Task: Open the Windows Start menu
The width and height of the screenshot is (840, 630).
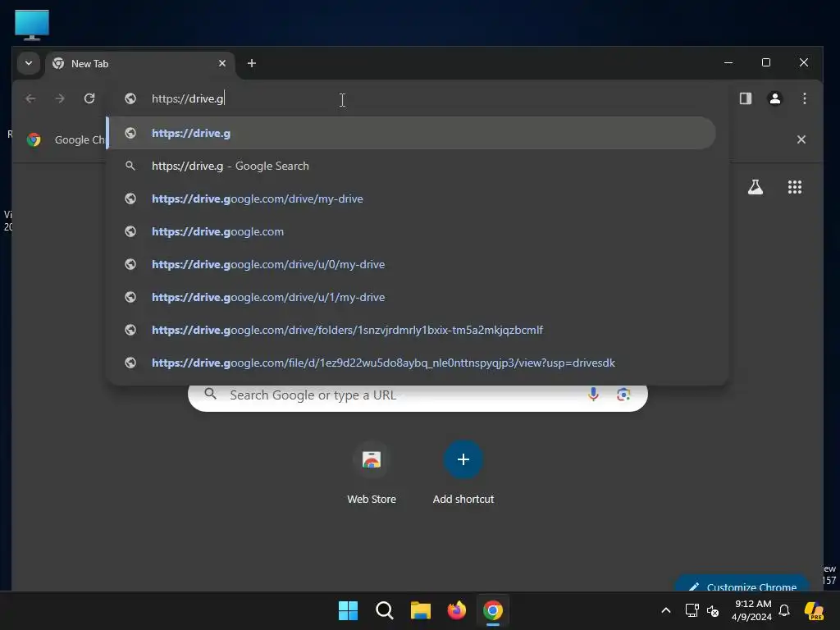Action: (x=348, y=610)
